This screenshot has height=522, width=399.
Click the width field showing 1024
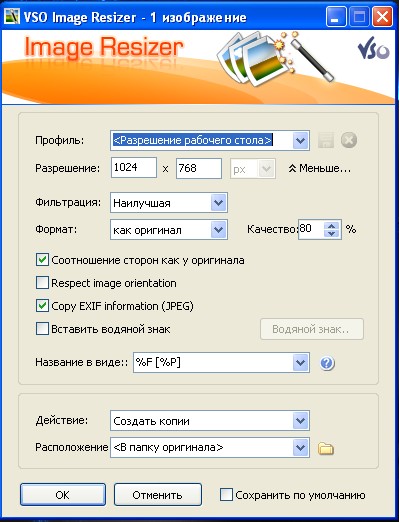pyautogui.click(x=134, y=168)
